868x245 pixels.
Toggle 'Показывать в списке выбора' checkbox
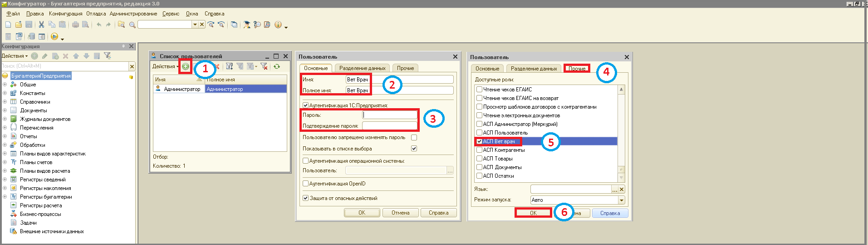414,149
